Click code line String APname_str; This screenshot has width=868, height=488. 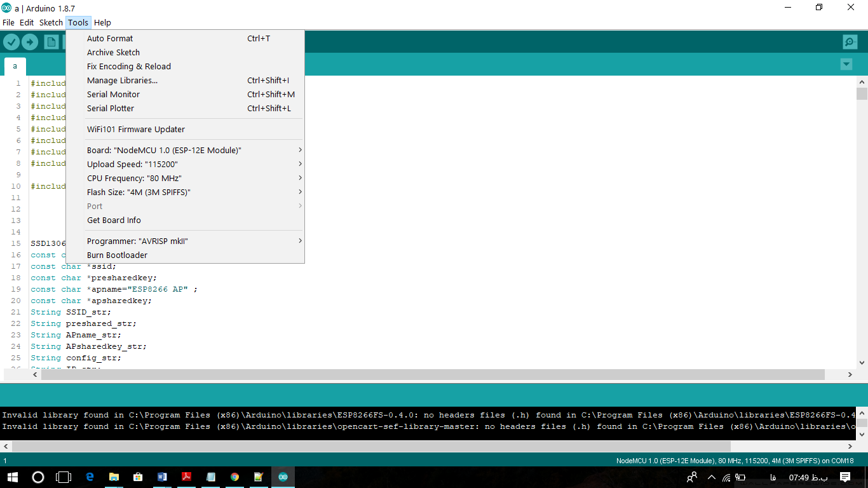[x=76, y=335]
